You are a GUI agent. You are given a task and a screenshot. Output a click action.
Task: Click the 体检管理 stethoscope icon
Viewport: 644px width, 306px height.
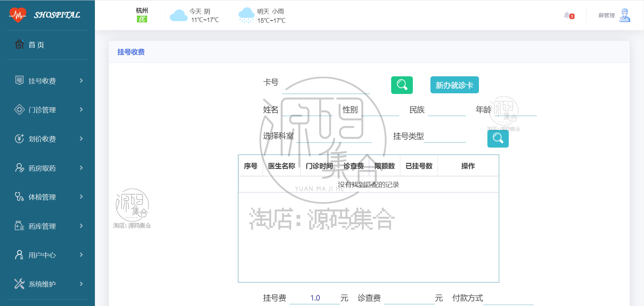pos(19,197)
